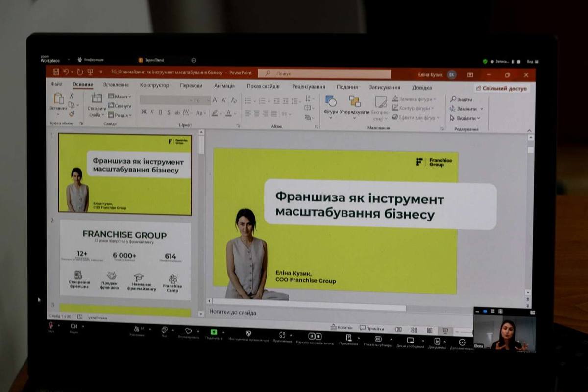Click Clear Formatting icon
This screenshot has height=392, width=588.
point(234,100)
